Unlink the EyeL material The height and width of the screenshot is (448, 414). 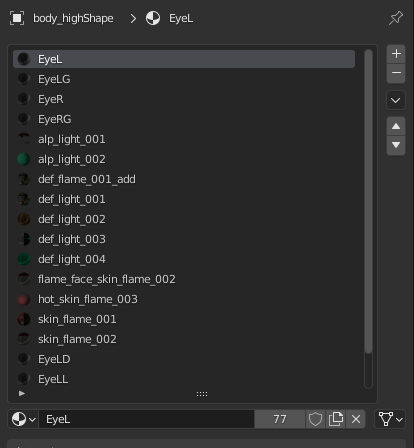pos(356,419)
